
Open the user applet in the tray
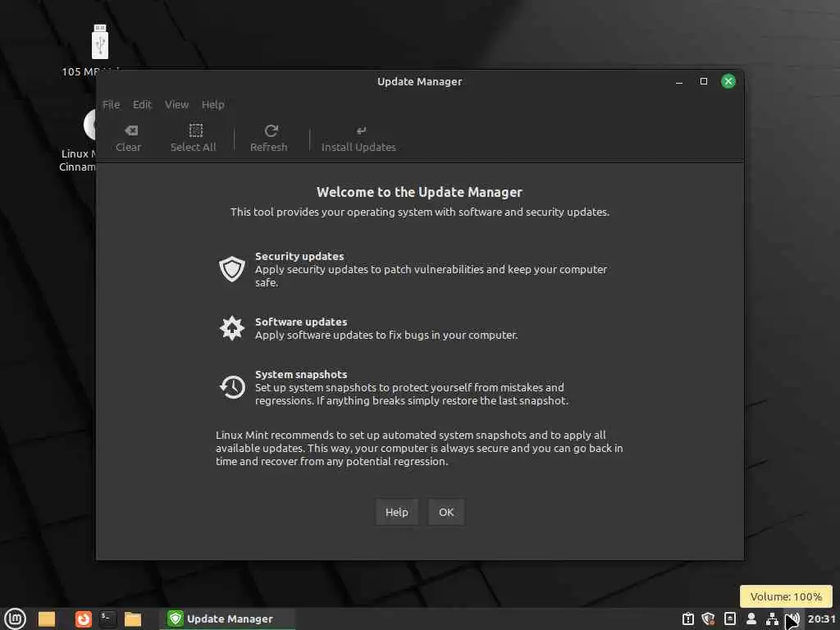click(751, 619)
